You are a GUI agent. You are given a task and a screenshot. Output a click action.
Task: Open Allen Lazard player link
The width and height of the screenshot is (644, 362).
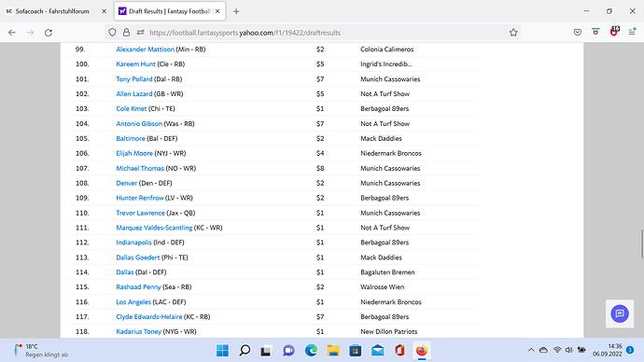(x=133, y=93)
